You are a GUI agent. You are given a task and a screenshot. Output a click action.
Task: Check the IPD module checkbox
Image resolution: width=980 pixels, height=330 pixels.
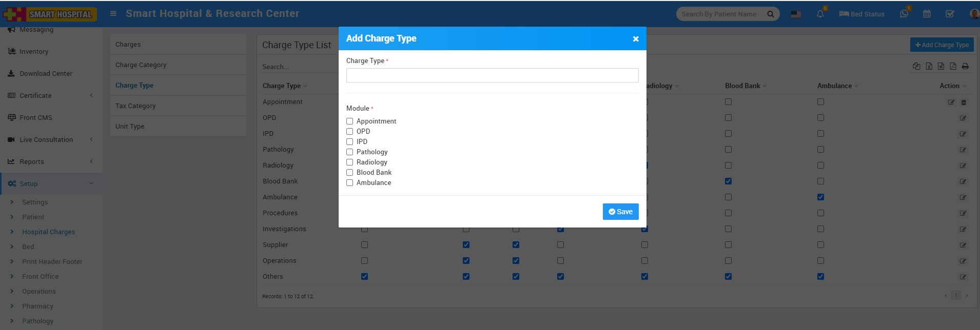click(x=349, y=142)
